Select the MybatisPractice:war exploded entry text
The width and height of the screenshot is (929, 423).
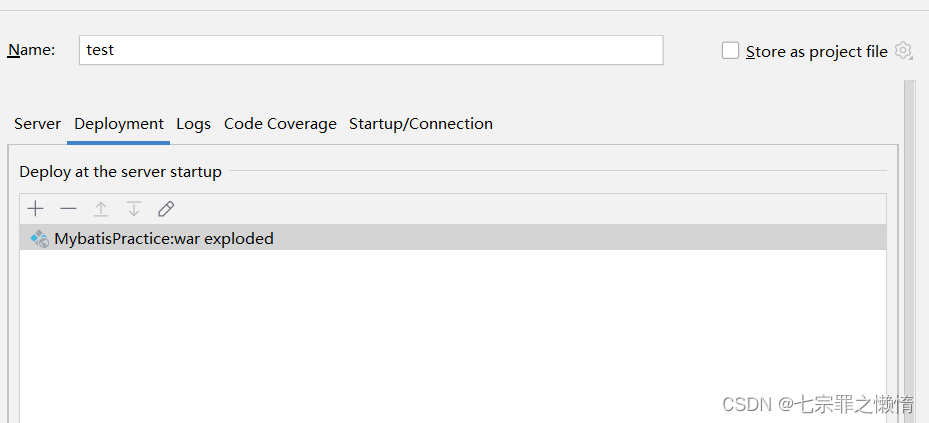pos(164,238)
